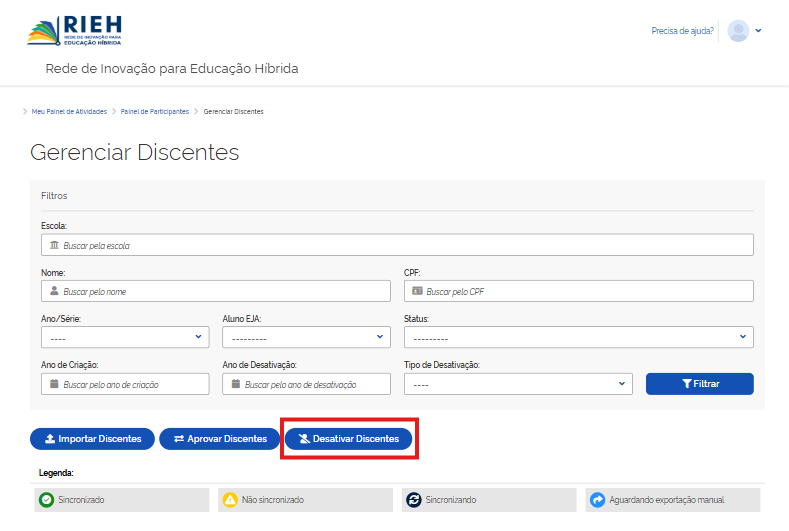The image size is (789, 531).
Task: Navigate to Painel de Participantes breadcrumb
Action: (154, 111)
